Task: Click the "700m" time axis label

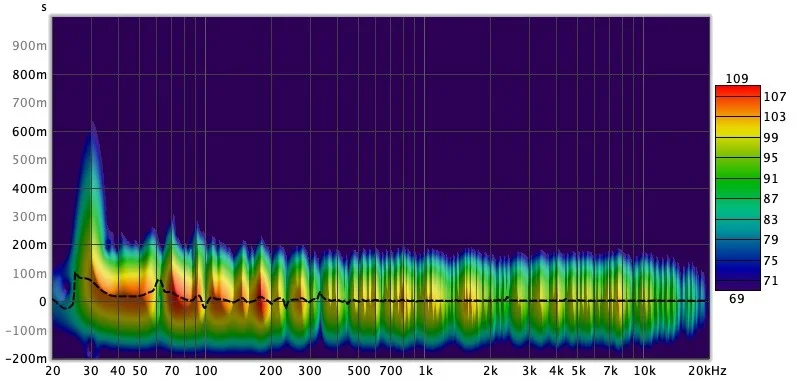Action: 30,104
